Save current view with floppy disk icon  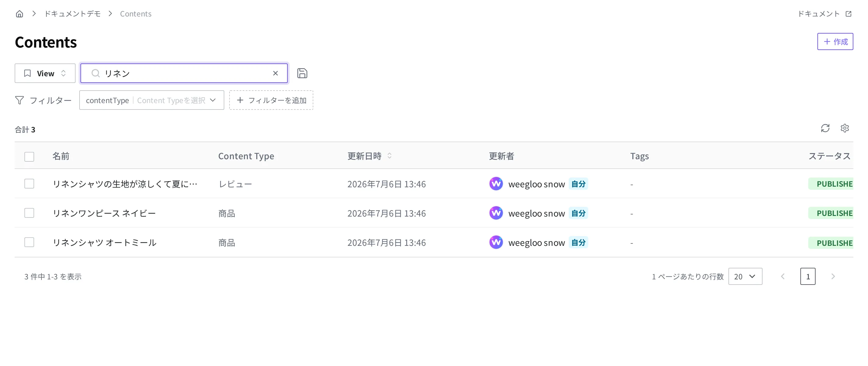pos(302,73)
